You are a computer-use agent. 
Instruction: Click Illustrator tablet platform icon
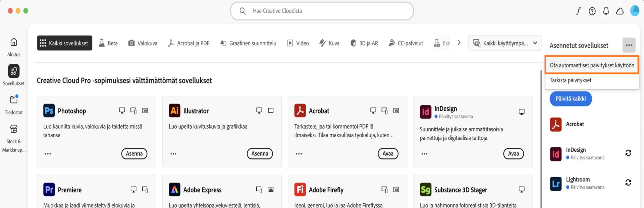pos(270,111)
